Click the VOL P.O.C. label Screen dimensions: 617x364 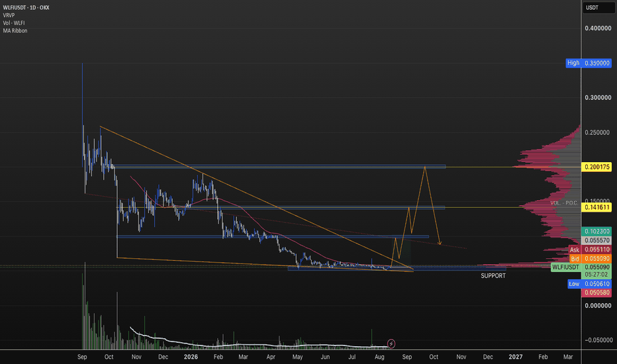[x=564, y=203]
